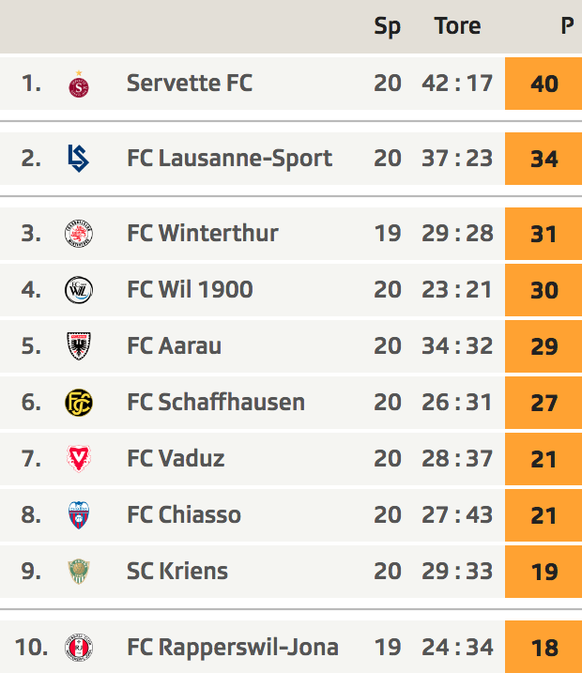582x673 pixels.
Task: Click the Tore column header
Action: point(458,26)
